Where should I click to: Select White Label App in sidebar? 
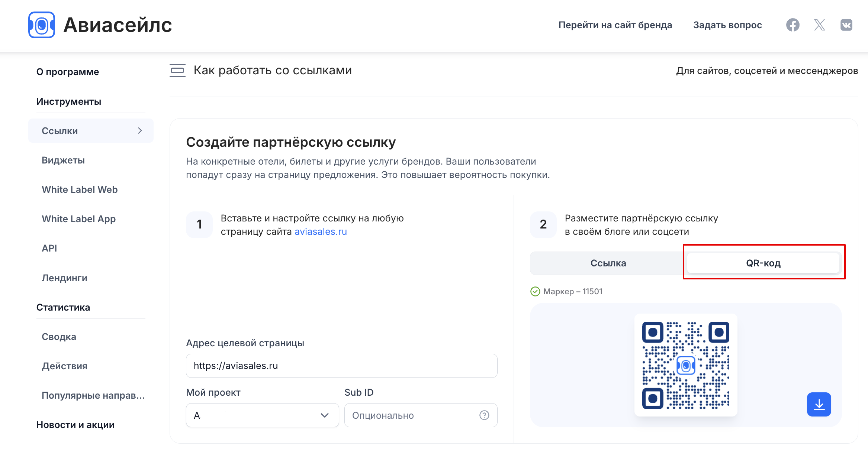pos(79,219)
